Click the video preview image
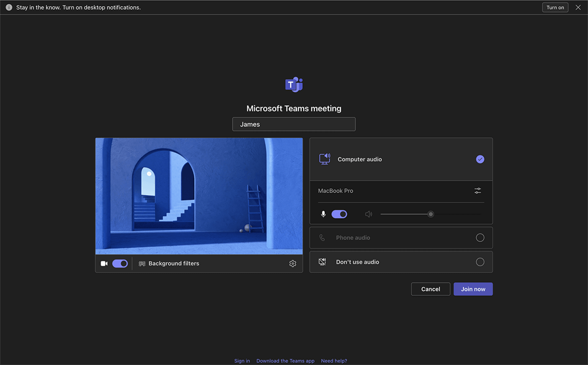 coord(199,196)
